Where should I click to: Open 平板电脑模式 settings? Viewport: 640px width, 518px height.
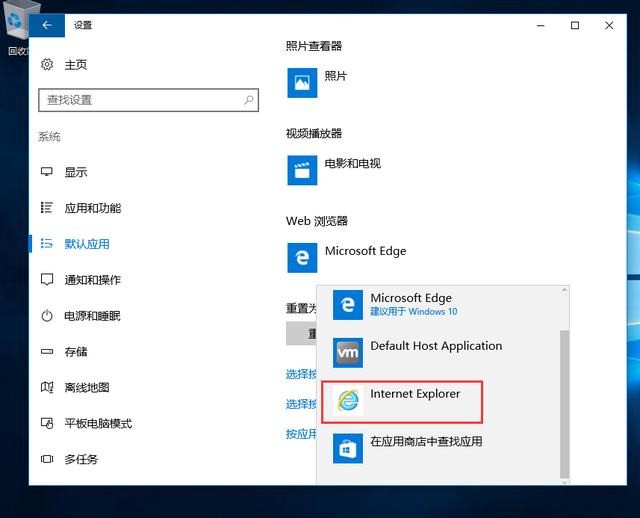98,424
